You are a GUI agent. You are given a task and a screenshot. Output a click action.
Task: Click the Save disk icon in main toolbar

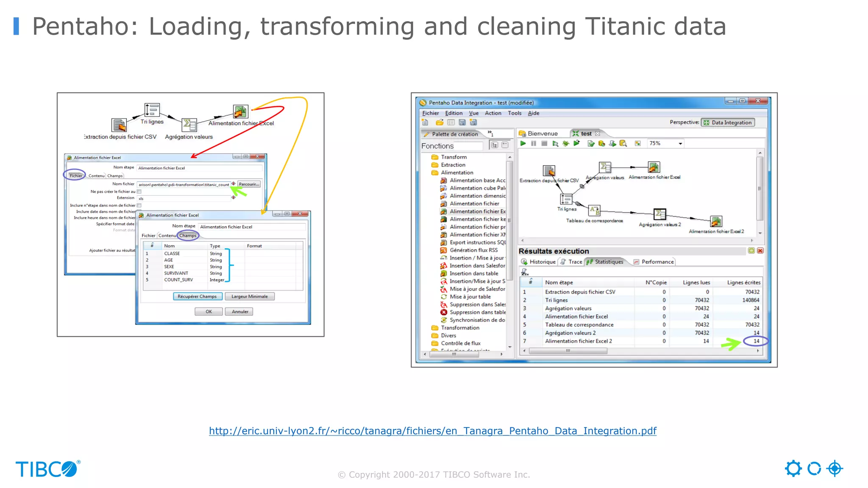(462, 122)
